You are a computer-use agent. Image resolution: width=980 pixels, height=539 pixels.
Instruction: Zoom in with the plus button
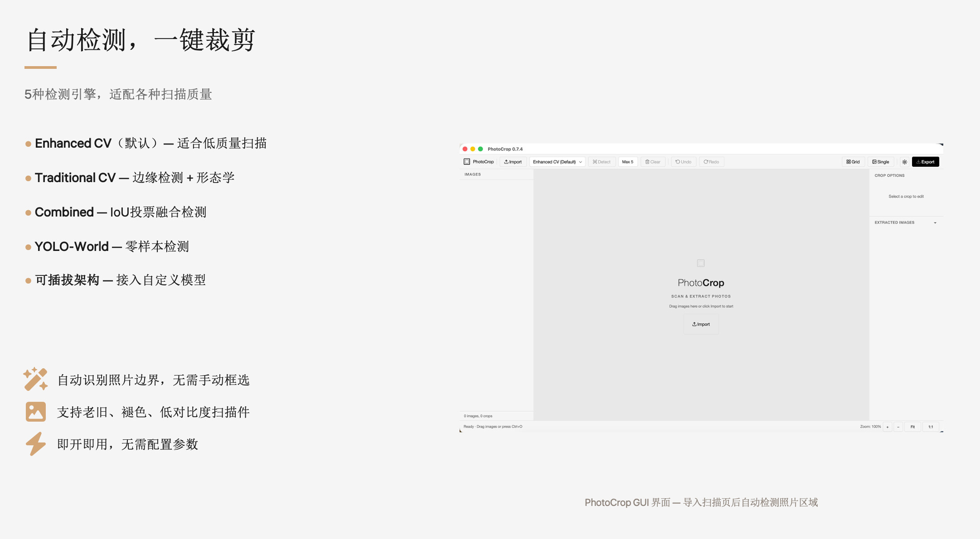click(888, 427)
